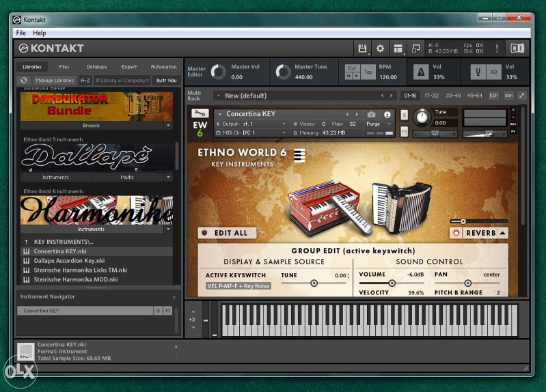Select previous multi with left arrow
This screenshot has width=546, height=392.
click(383, 96)
